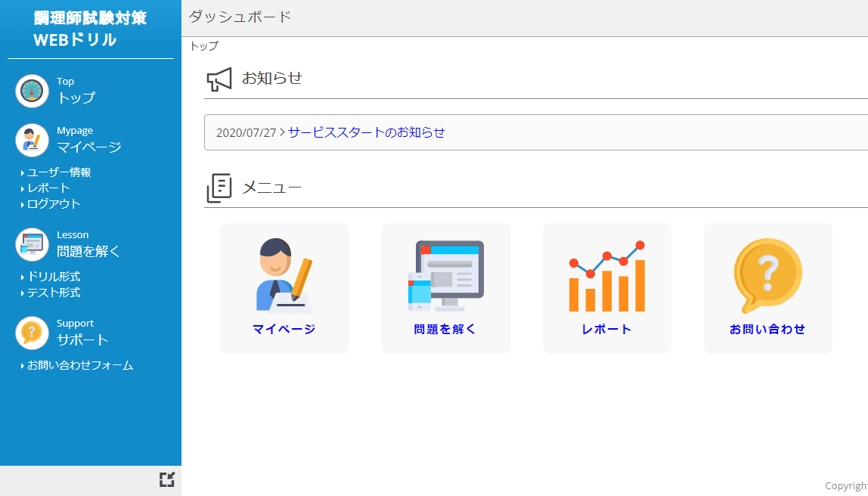Click the bar chart icon on the レポート card
Image resolution: width=868 pixels, height=496 pixels.
(x=606, y=274)
